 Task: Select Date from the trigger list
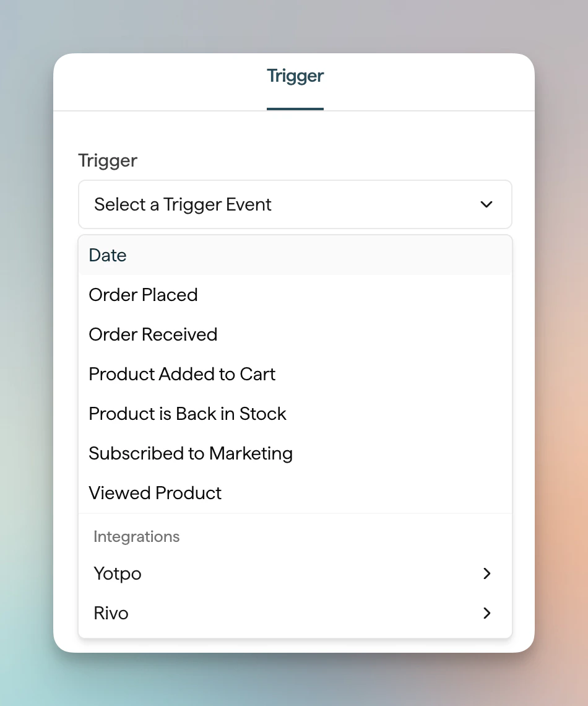107,255
